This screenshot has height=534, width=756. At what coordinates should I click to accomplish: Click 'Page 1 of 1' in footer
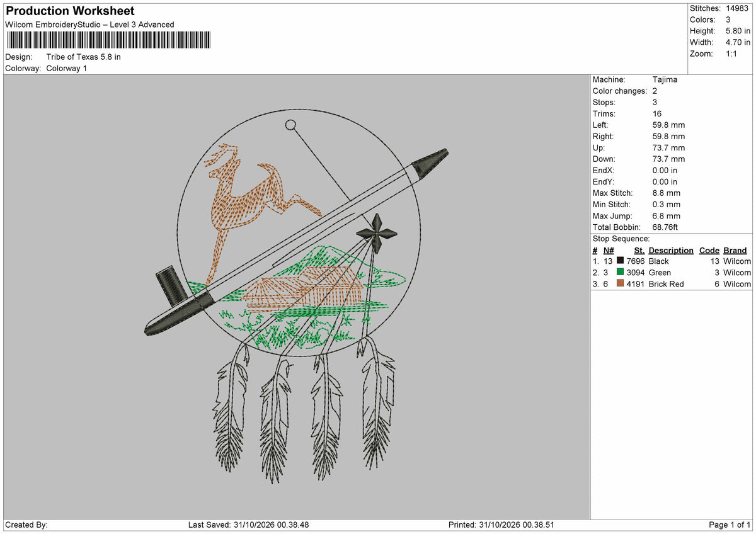tap(730, 525)
